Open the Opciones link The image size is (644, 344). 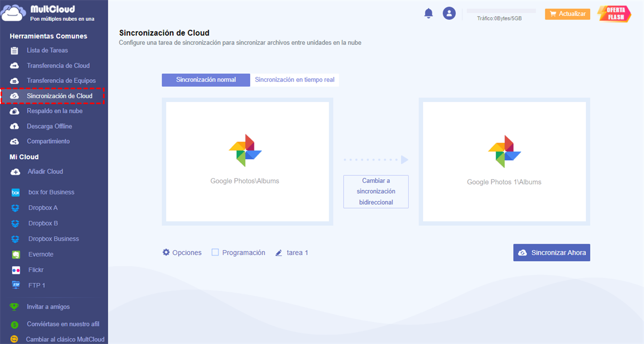[187, 253]
